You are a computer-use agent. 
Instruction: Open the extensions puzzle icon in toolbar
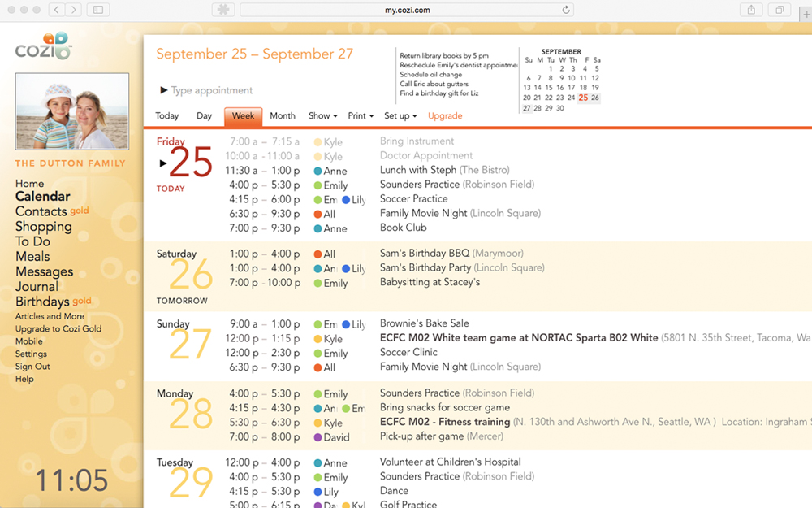point(223,9)
